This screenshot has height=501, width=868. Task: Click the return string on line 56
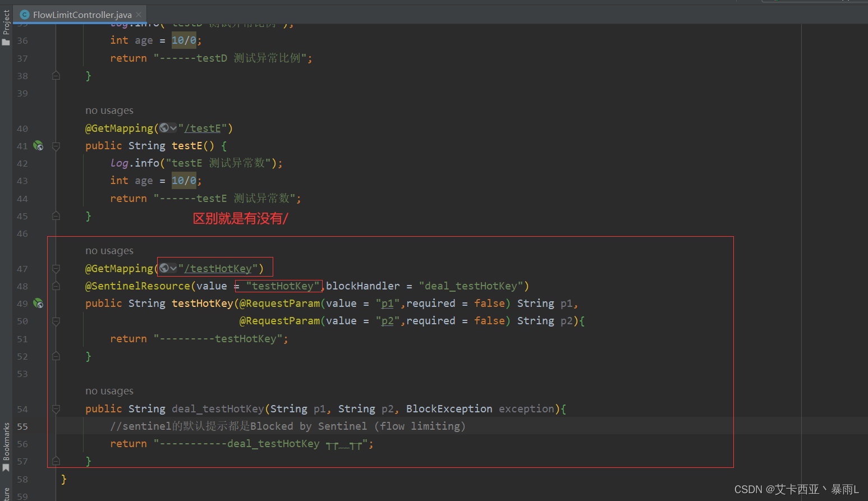point(261,444)
